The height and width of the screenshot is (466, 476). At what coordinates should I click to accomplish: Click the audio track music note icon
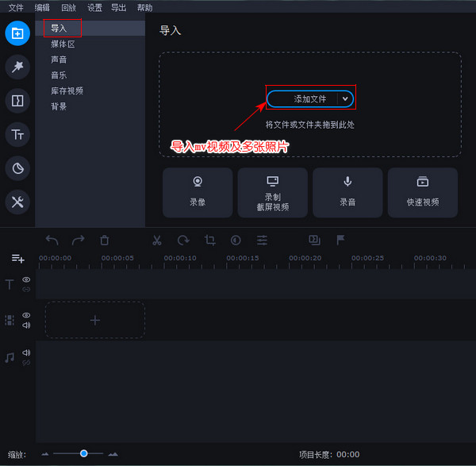(10, 357)
